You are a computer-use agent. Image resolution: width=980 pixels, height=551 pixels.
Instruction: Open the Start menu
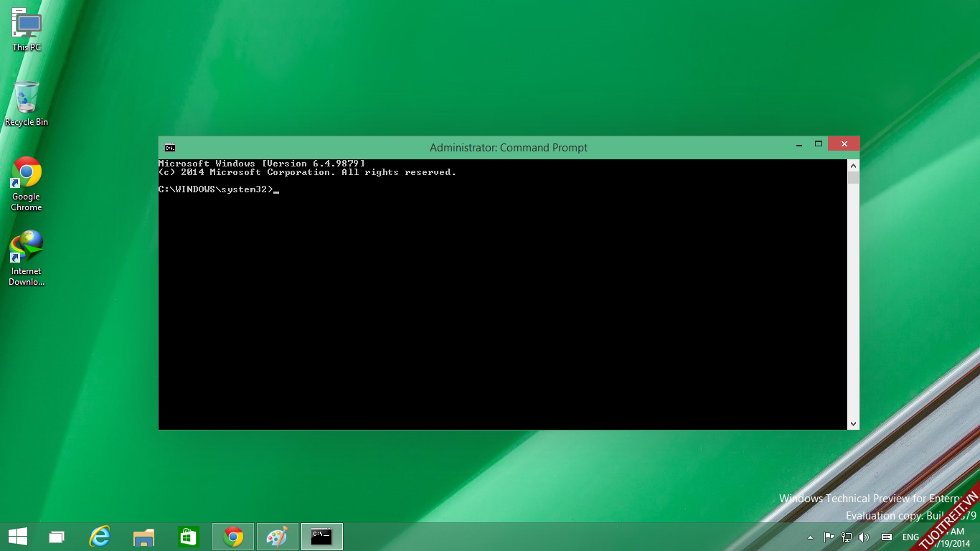[x=18, y=536]
